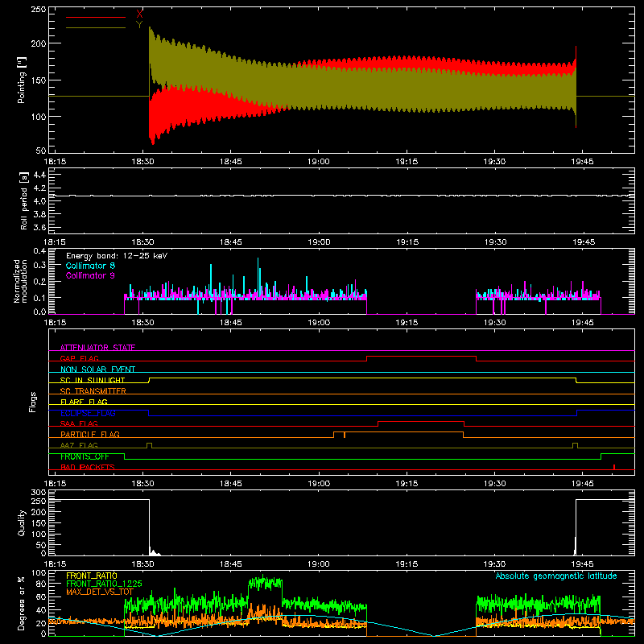Click the Quality axis title
The width and height of the screenshot is (644, 644).
[22, 522]
